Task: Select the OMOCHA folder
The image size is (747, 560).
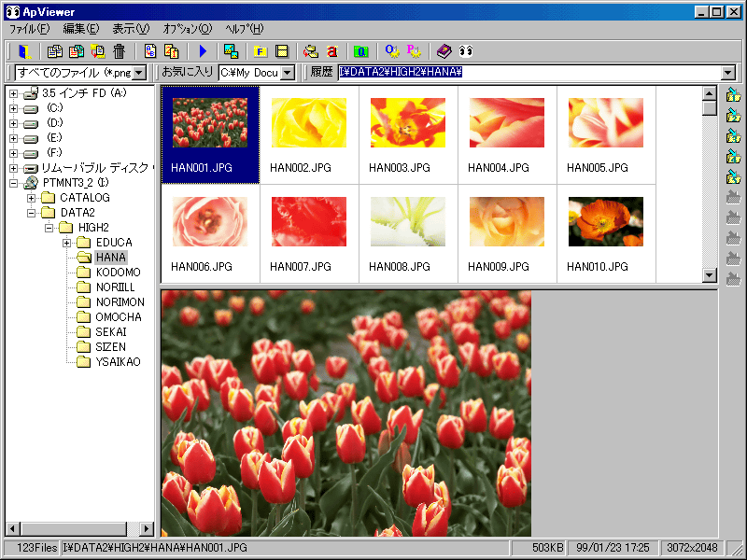Action: [x=119, y=317]
